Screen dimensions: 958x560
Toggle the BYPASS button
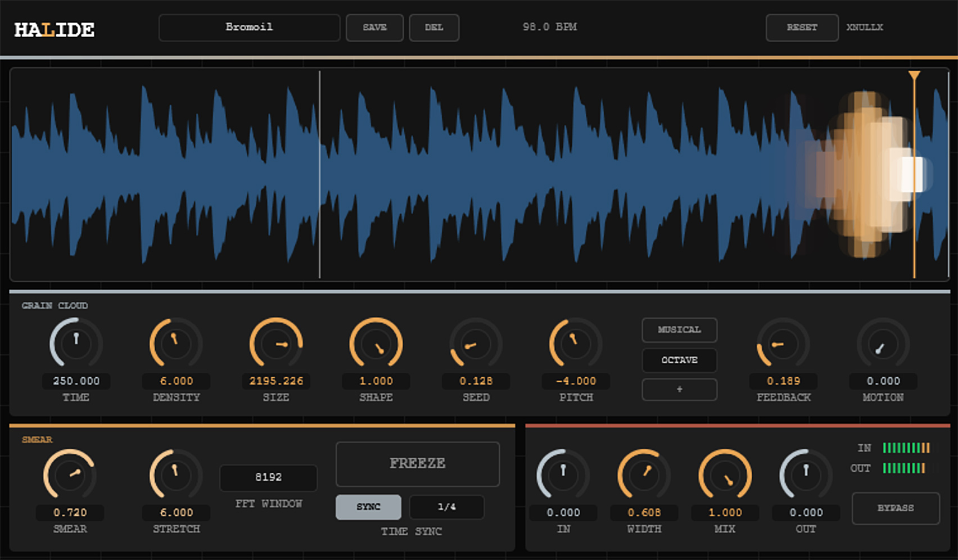point(896,508)
